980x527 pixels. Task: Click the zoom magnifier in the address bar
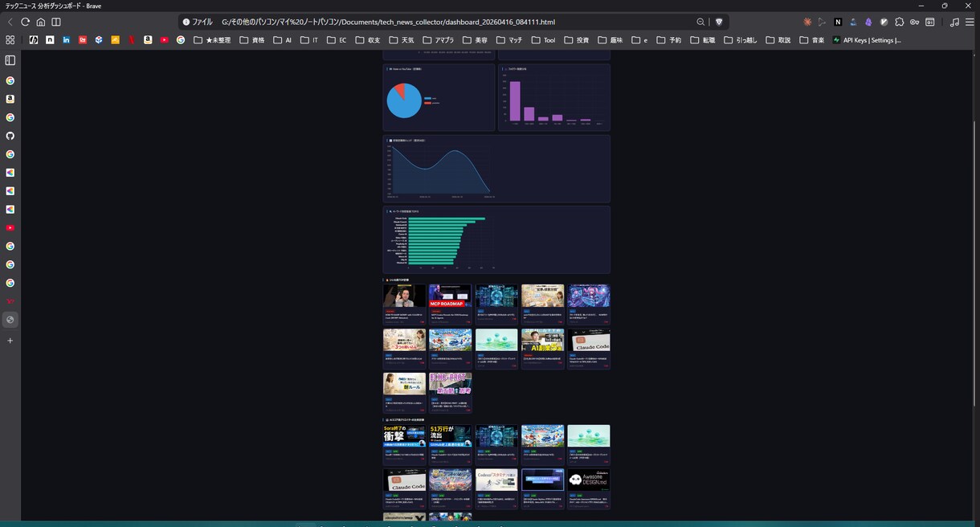point(700,22)
